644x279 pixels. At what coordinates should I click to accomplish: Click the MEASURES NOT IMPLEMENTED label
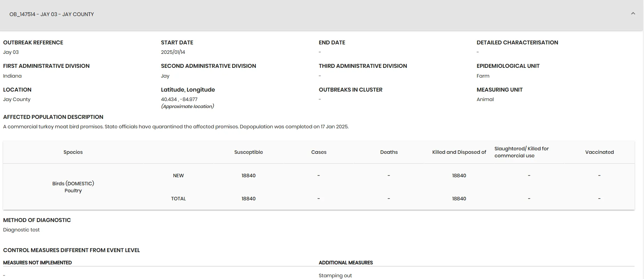(x=37, y=263)
